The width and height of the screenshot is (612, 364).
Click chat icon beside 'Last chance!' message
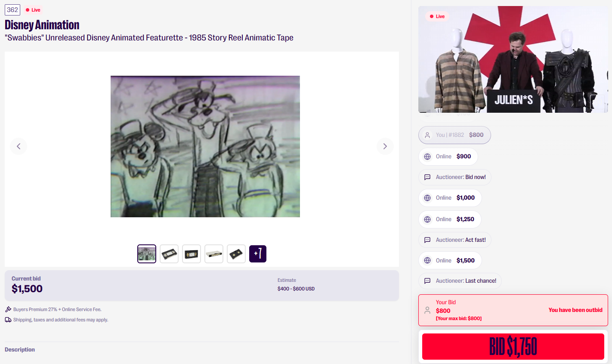coord(427,281)
